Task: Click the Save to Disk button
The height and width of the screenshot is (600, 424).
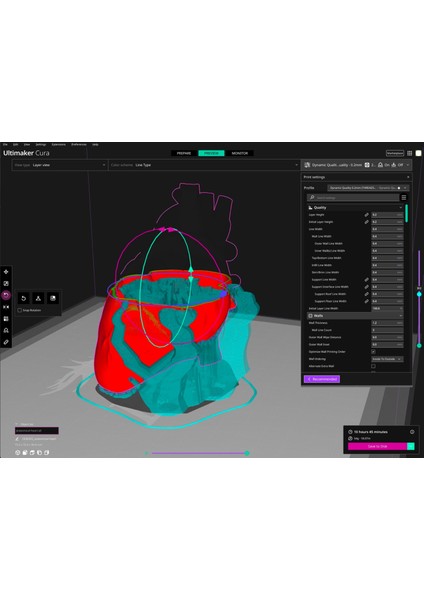Action: click(x=377, y=446)
